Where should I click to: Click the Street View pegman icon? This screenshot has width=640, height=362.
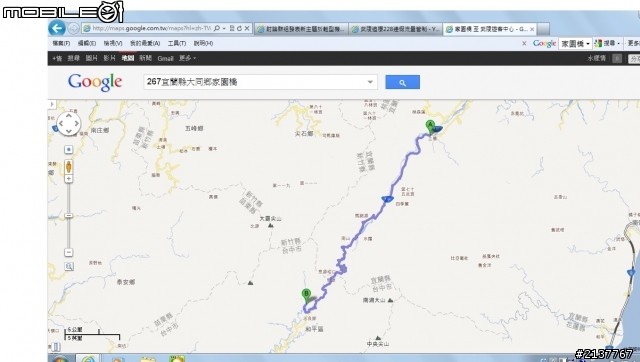pyautogui.click(x=69, y=167)
